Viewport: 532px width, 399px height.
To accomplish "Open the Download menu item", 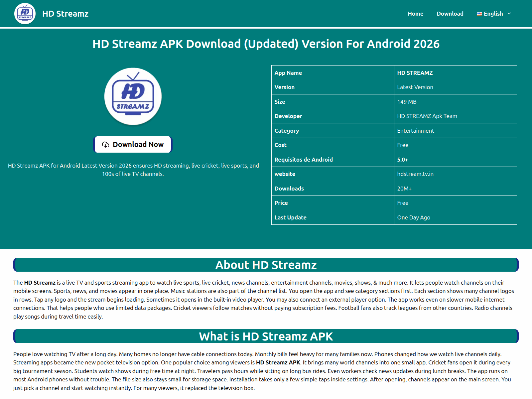I will pos(450,14).
